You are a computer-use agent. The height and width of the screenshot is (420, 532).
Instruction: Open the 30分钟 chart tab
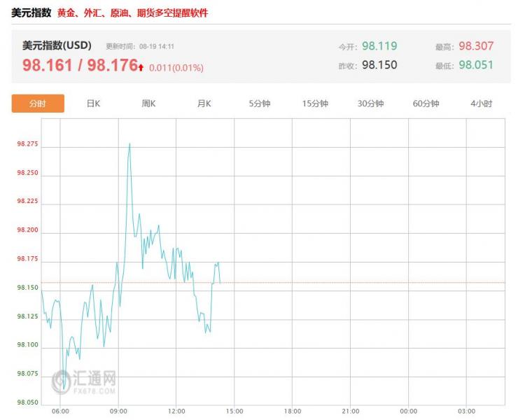click(x=370, y=104)
